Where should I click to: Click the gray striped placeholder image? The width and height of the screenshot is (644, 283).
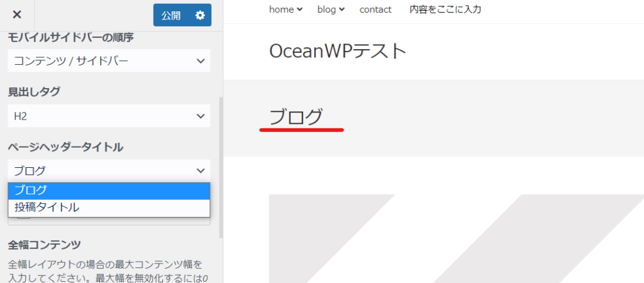(x=457, y=238)
